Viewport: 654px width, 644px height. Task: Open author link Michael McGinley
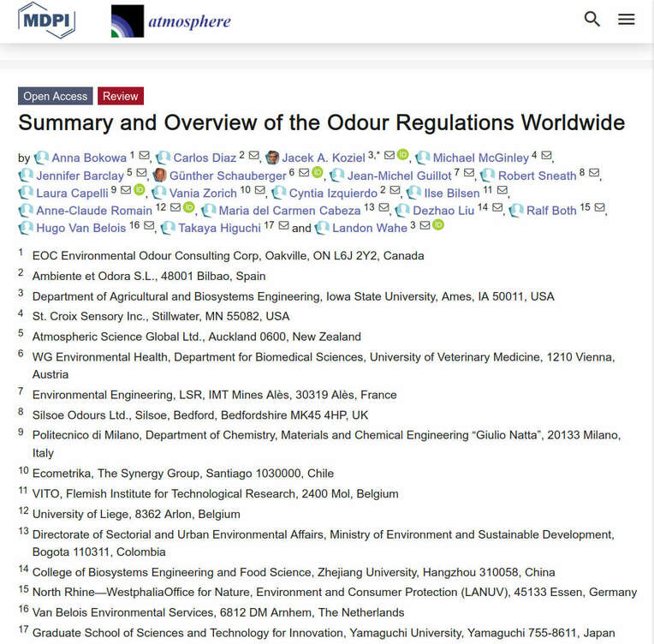pos(480,158)
